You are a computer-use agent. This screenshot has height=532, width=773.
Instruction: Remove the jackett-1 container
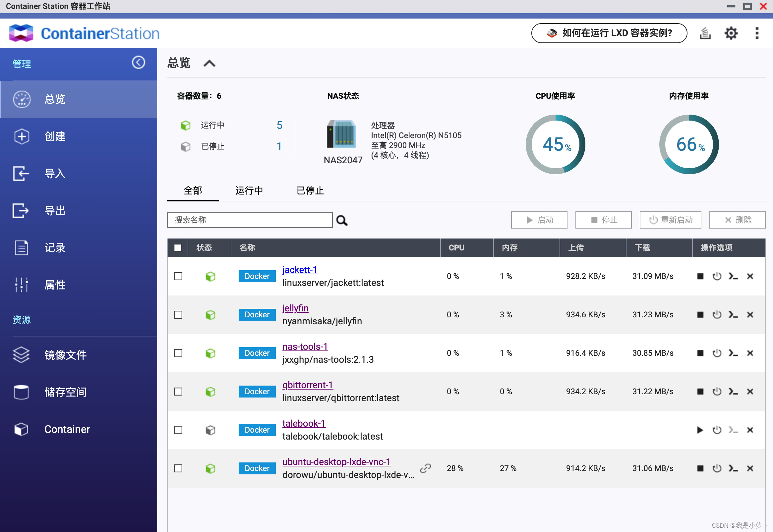[x=750, y=276]
